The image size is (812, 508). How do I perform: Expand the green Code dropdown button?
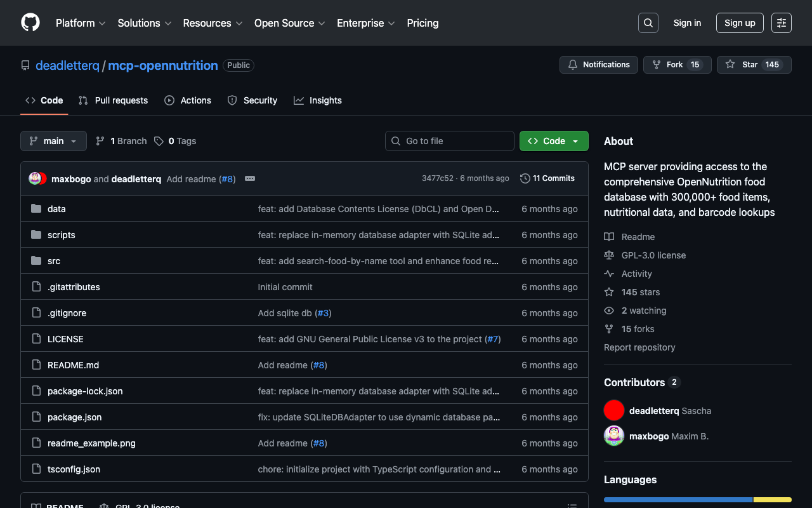(x=554, y=141)
